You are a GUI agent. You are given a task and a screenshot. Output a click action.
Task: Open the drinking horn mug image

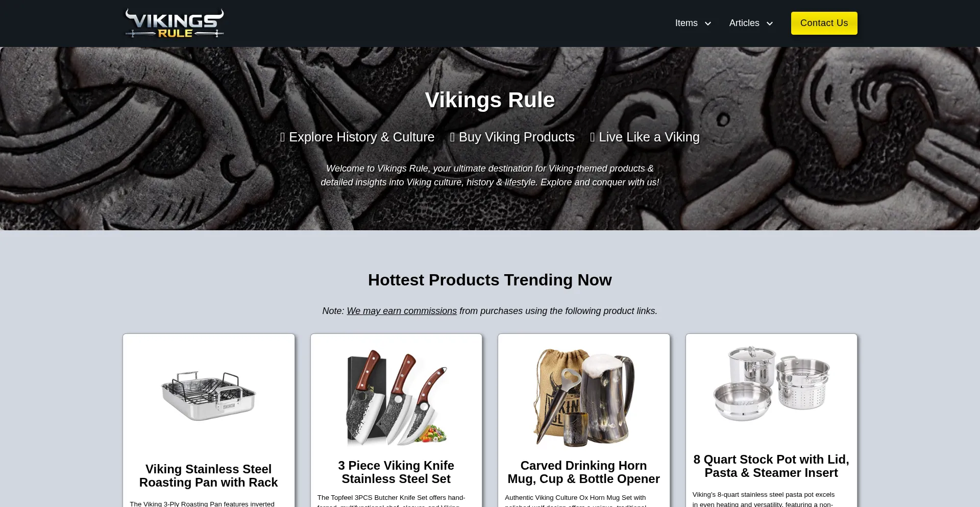click(x=584, y=397)
